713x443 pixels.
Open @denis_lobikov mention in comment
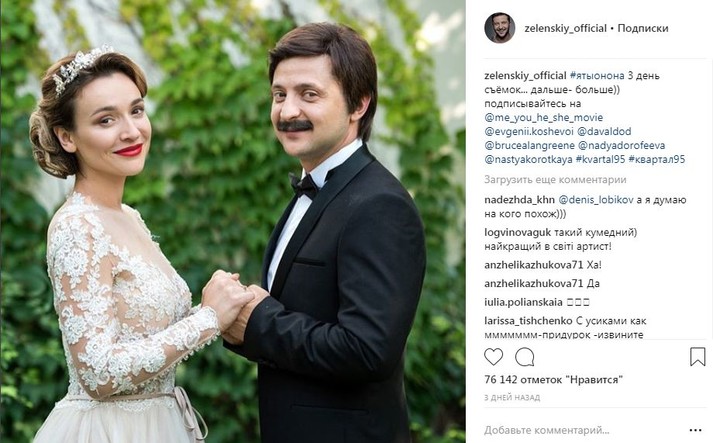596,200
